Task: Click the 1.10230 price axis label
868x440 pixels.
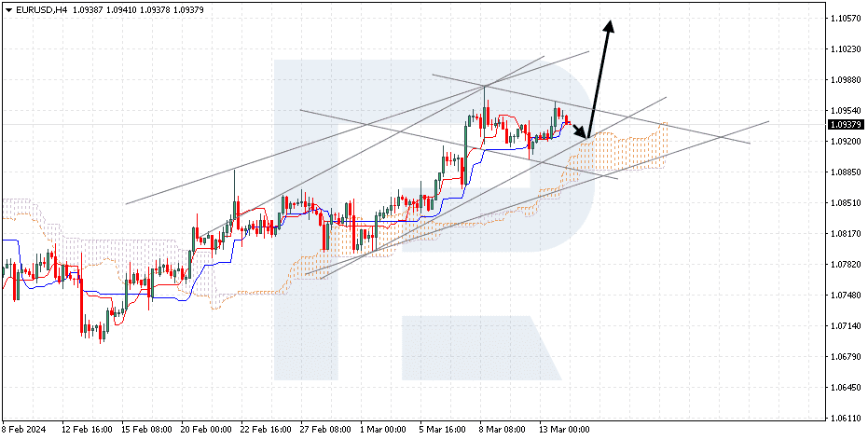Action: [846, 49]
